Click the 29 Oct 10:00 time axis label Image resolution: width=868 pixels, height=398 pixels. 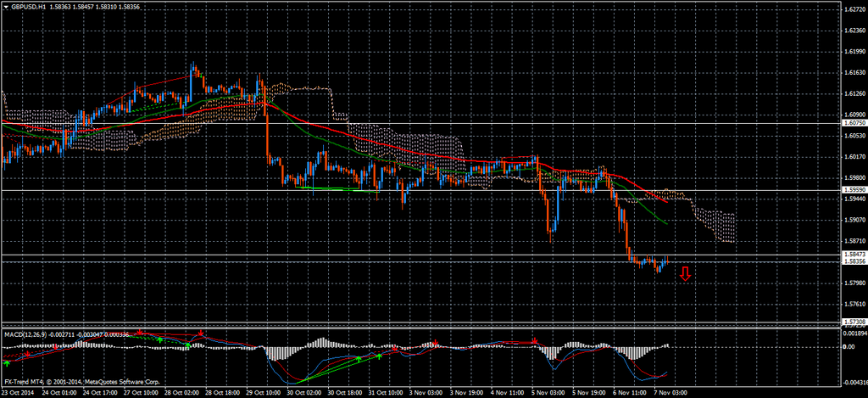264,392
